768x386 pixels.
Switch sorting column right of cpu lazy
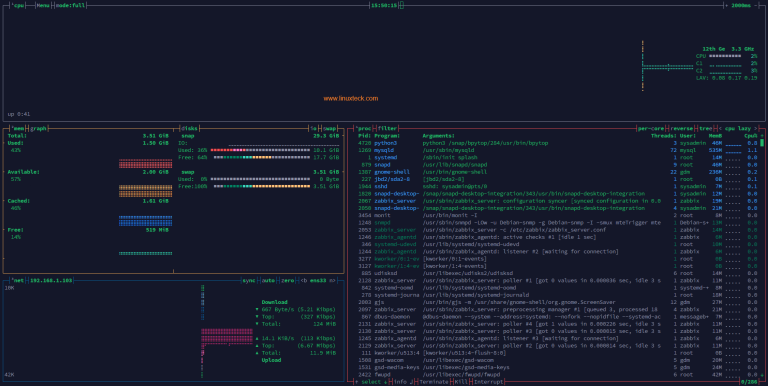click(755, 128)
